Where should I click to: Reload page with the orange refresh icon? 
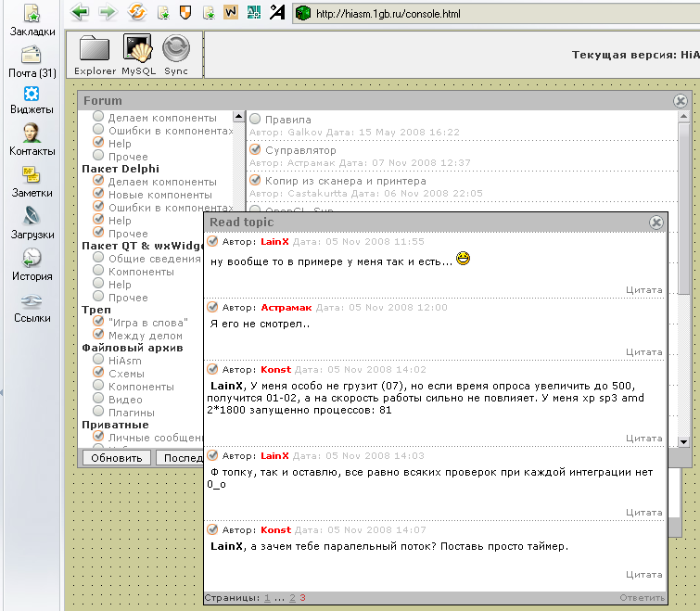[x=137, y=13]
